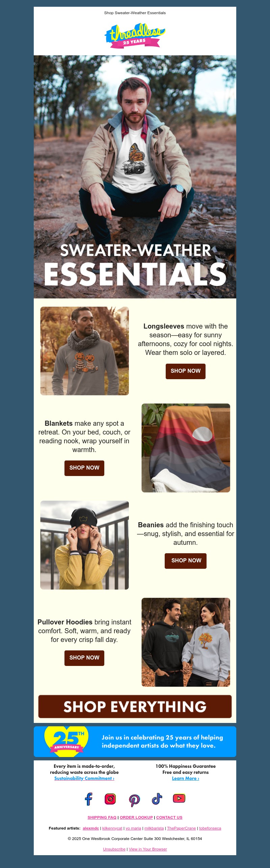Viewport: 270px width, 868px height.
Task: Click the 25th Anniversary heart badge
Action: point(66,741)
